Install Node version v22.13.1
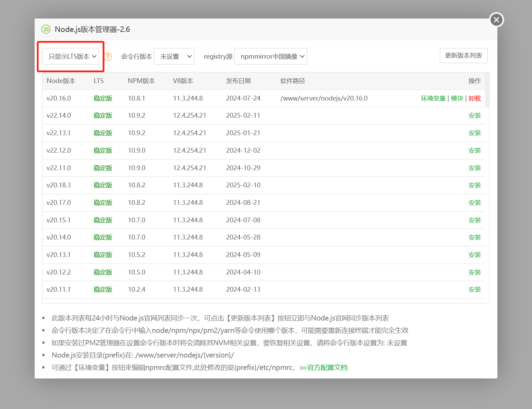 click(x=474, y=133)
